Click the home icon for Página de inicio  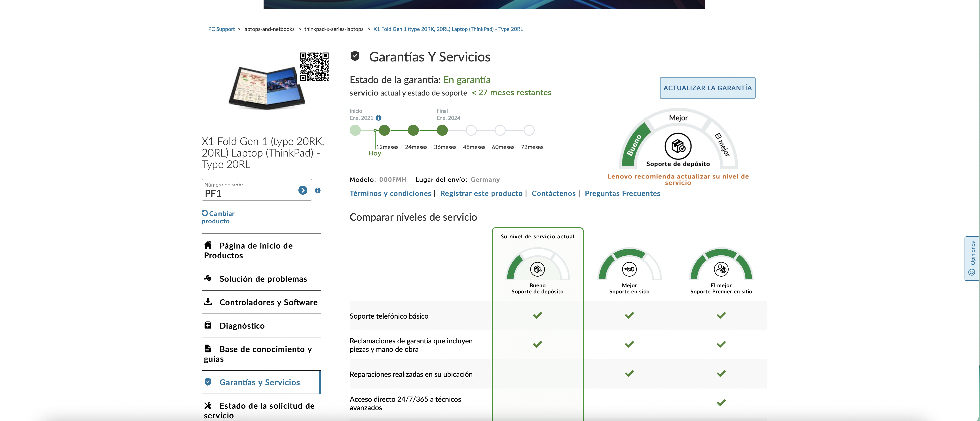coord(208,245)
